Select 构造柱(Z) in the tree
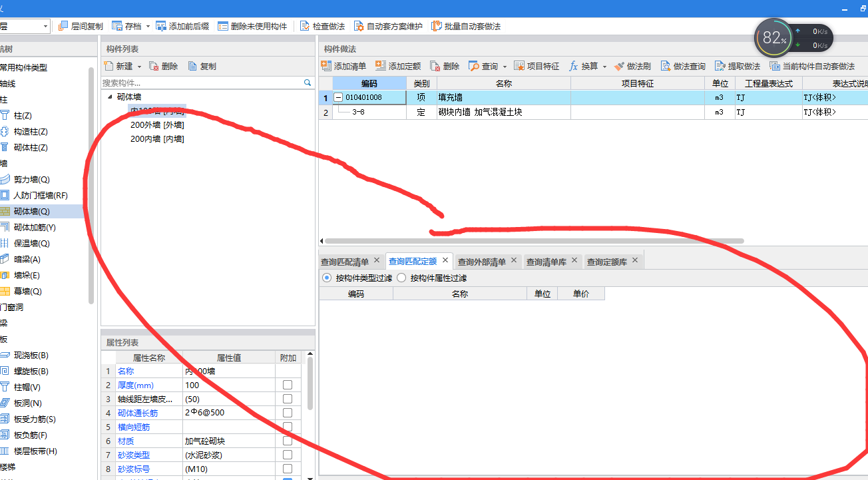868x480 pixels. [x=31, y=132]
